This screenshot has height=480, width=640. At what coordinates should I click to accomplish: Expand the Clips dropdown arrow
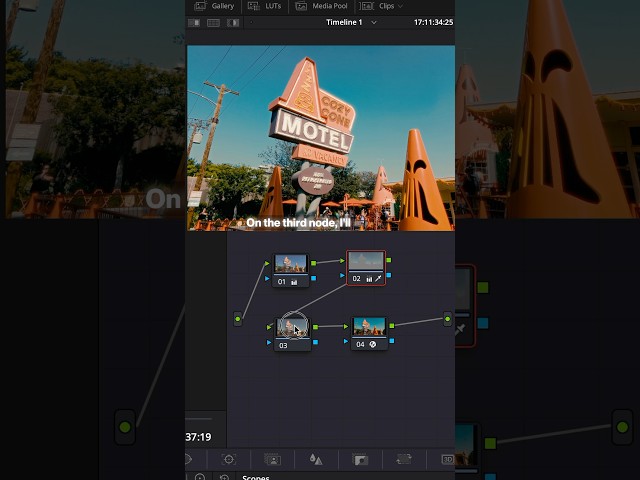400,6
